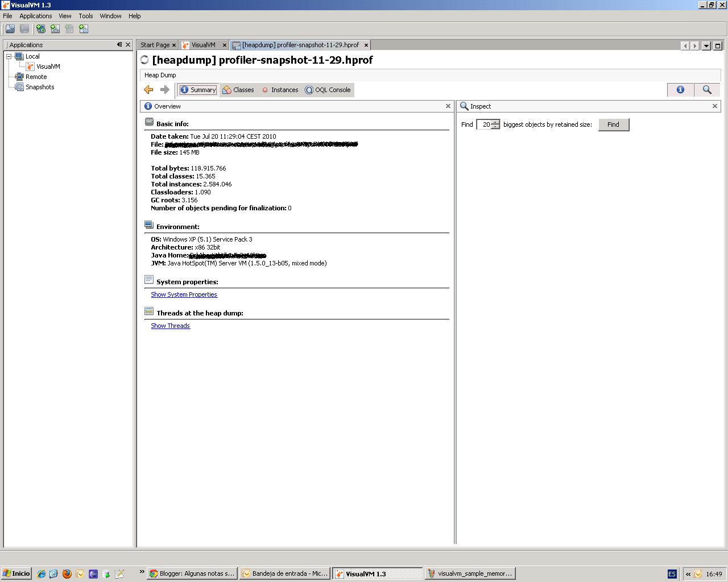Open the Blogger Chrome window in taskbar
Image resolution: width=728 pixels, height=582 pixels.
[192, 573]
